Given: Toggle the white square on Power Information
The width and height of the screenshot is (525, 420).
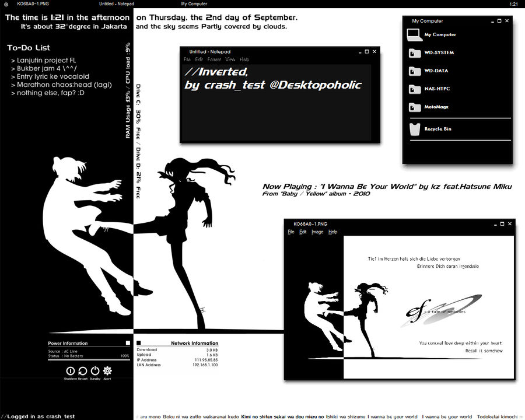Looking at the screenshot, I should [x=128, y=342].
